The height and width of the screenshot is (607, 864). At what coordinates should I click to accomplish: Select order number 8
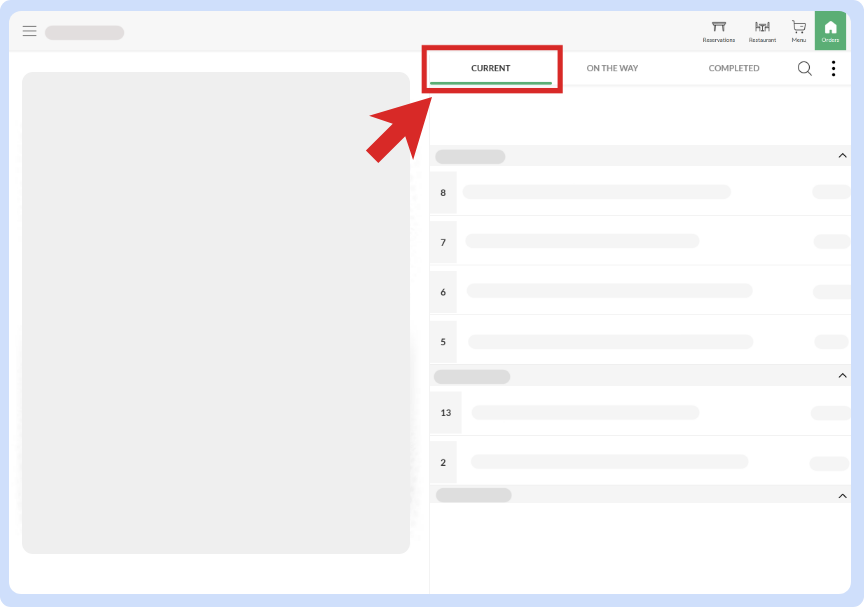[x=443, y=192]
